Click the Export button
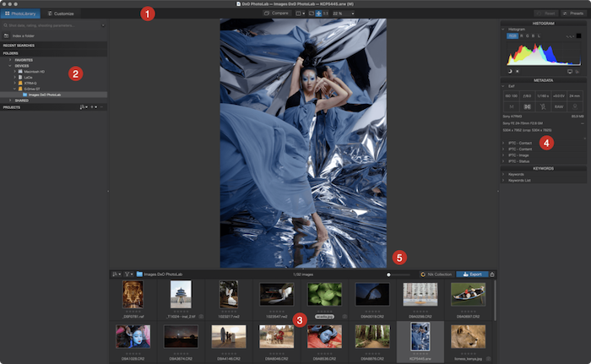 [471, 274]
